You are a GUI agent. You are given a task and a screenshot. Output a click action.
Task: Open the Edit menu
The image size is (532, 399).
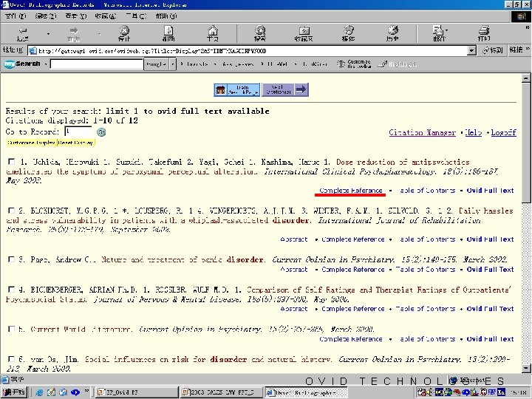46,16
